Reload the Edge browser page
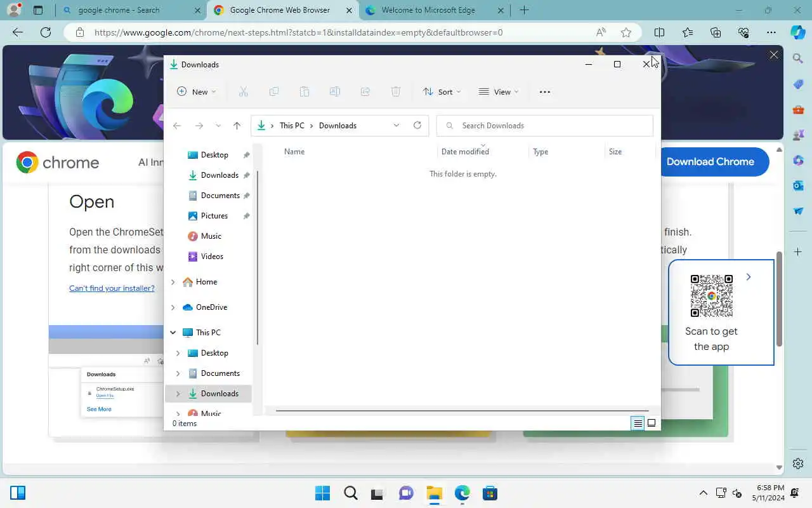Viewport: 812px width, 508px height. [x=45, y=32]
